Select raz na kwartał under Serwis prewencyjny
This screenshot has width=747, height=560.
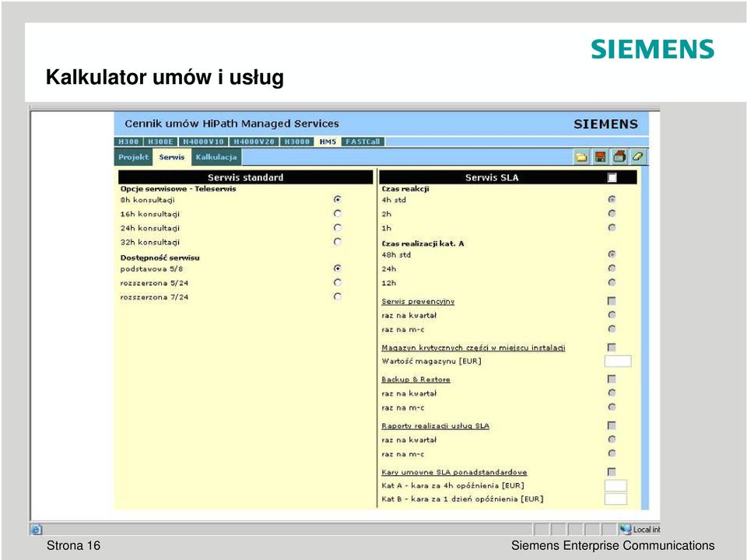coord(612,315)
